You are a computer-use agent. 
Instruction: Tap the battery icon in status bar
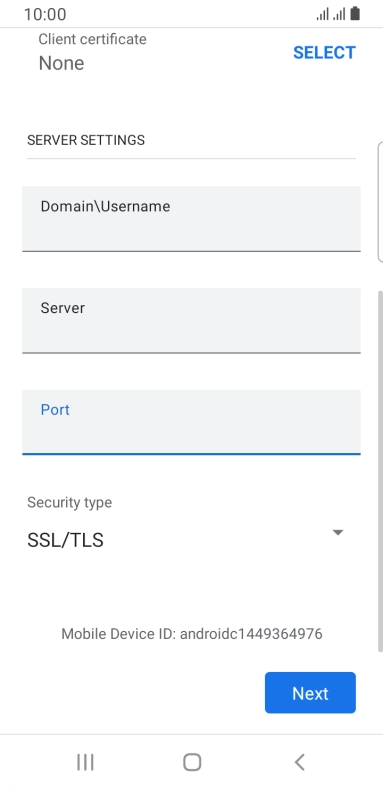pyautogui.click(x=355, y=14)
